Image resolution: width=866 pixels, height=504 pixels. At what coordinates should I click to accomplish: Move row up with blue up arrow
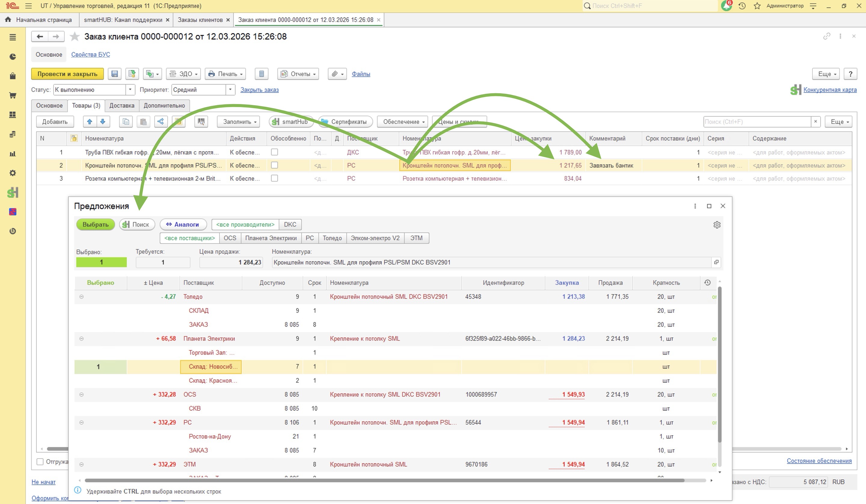pyautogui.click(x=90, y=122)
